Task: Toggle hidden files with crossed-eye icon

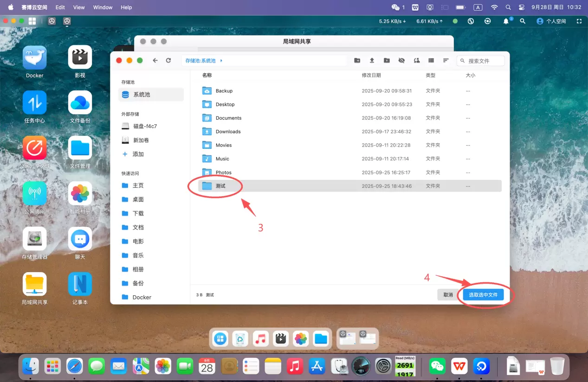Action: [401, 61]
